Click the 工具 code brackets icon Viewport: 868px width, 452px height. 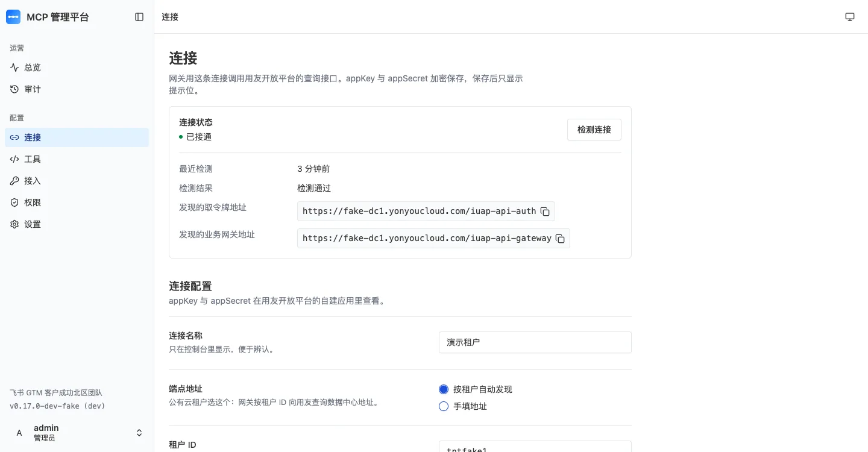[x=14, y=159]
